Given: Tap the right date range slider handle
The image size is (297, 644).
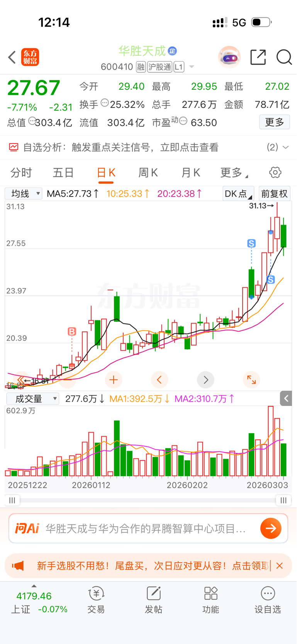Looking at the screenshot, I should tap(283, 501).
